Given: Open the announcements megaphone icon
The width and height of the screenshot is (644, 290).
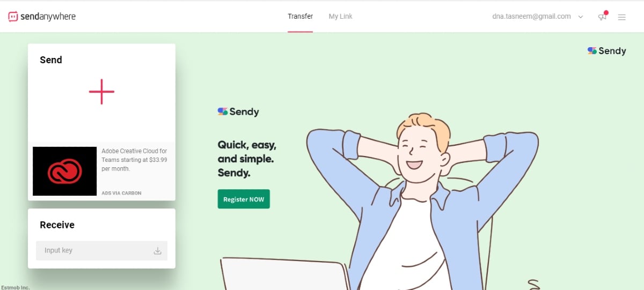Looking at the screenshot, I should point(602,17).
